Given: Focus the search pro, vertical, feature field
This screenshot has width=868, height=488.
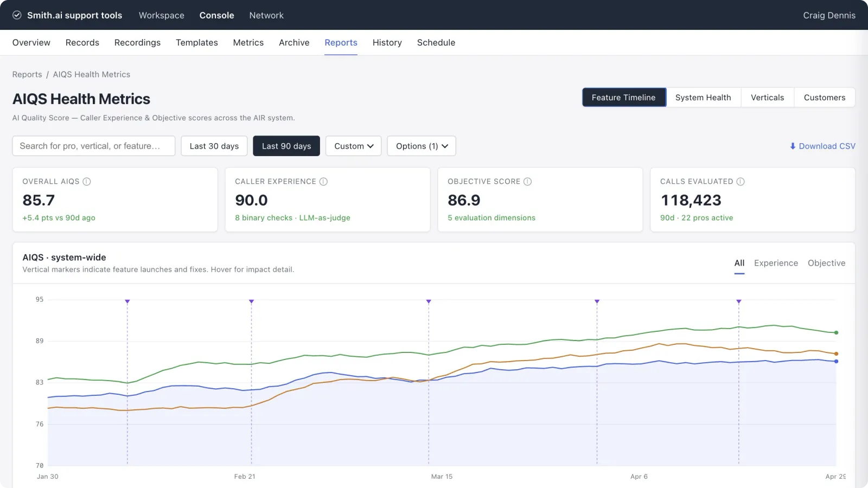Looking at the screenshot, I should (94, 146).
